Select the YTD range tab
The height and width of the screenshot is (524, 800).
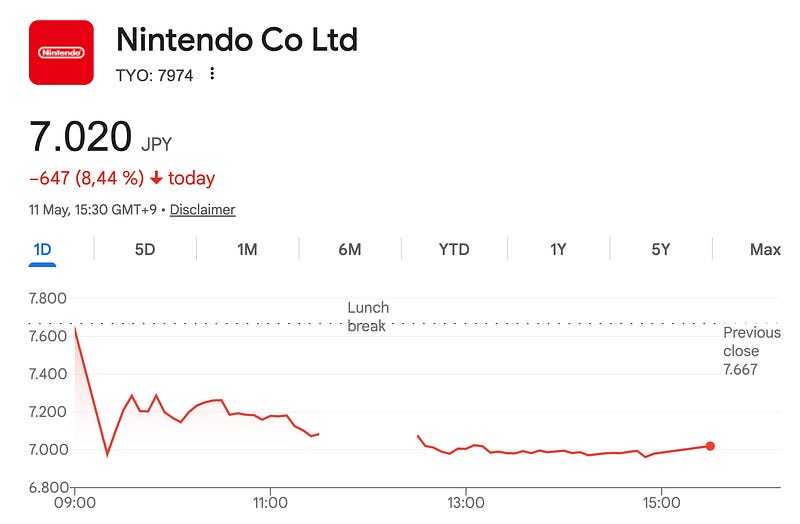coord(454,249)
